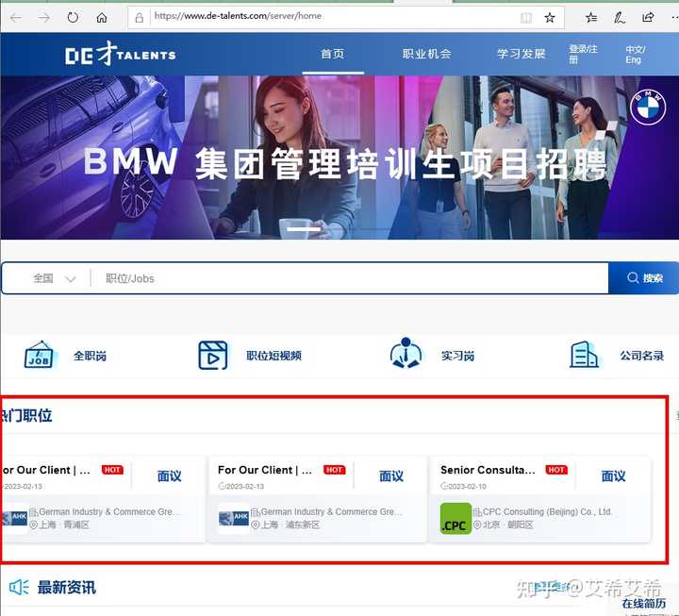Click the HOT badge on Senior Consultant card
This screenshot has height=616, width=679.
556,470
